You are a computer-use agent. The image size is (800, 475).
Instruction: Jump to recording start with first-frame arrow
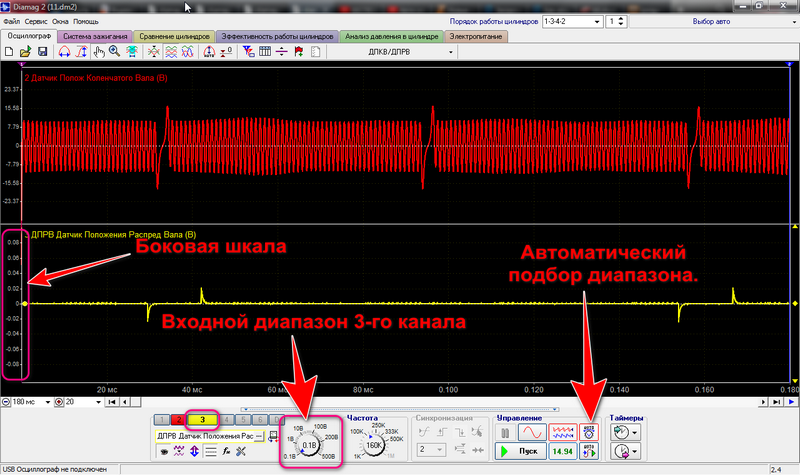click(112, 402)
